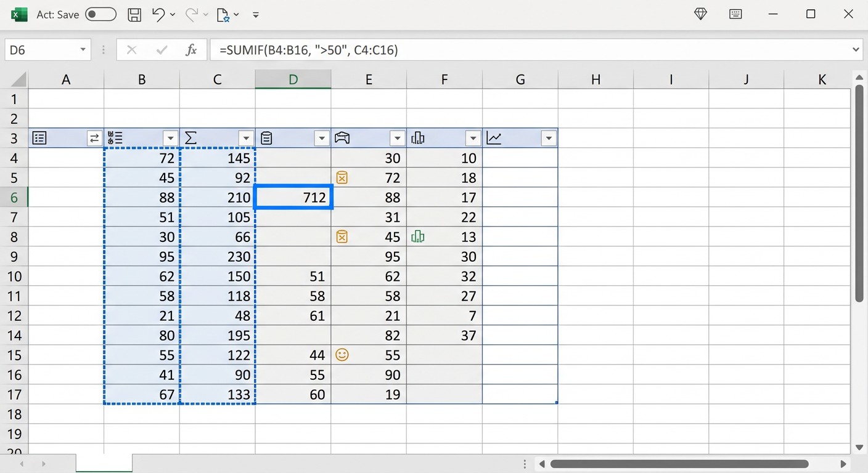Select the cell with value 37
Image resolution: width=868 pixels, height=473 pixels.
[x=444, y=335]
